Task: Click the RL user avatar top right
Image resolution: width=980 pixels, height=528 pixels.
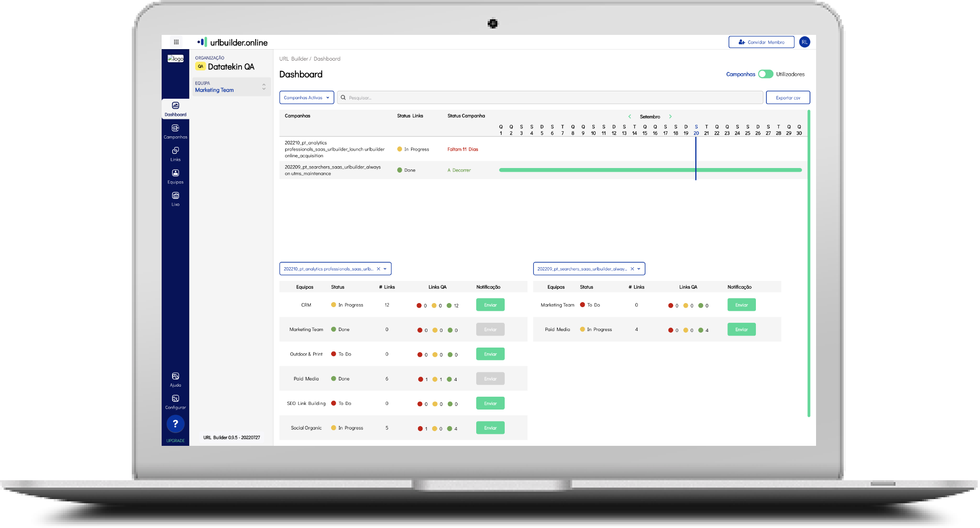Action: pyautogui.click(x=805, y=42)
